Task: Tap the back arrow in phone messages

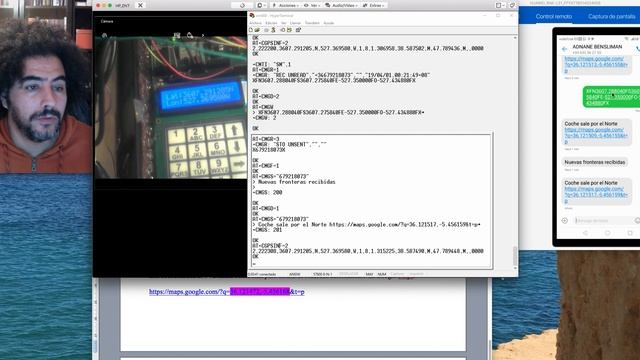Action: tap(564, 49)
